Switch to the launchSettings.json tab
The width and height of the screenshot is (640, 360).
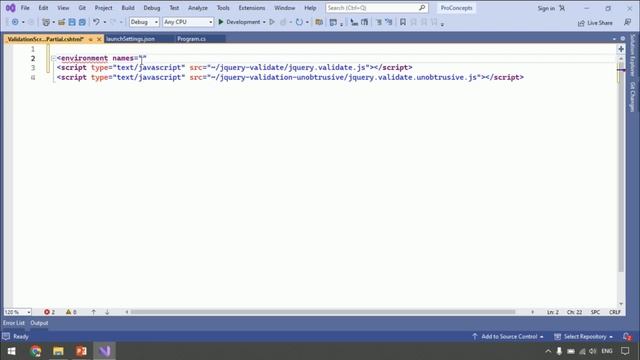point(130,39)
